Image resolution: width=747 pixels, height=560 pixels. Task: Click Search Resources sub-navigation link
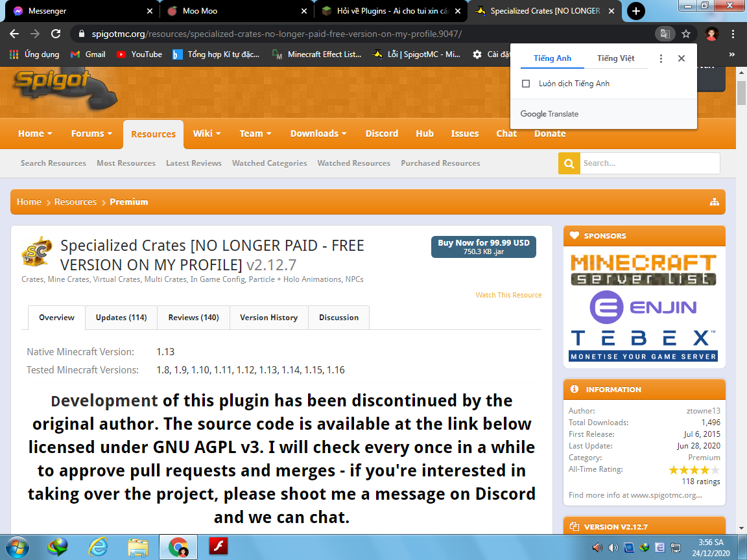click(53, 163)
